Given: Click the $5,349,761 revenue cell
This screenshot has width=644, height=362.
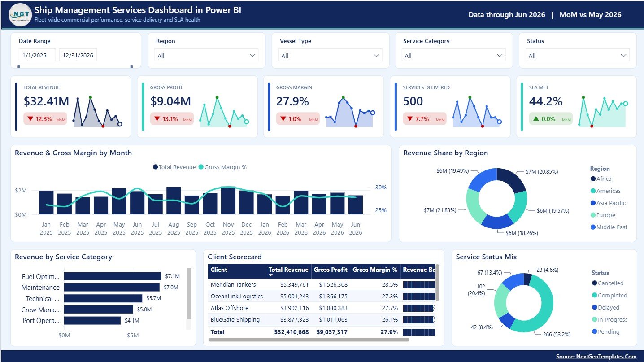Looking at the screenshot, I should pyautogui.click(x=295, y=284).
